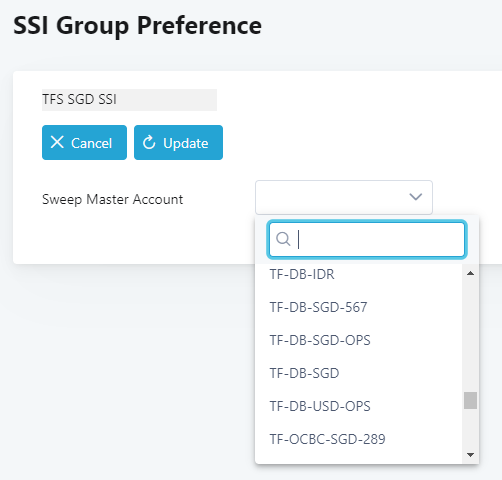Click the dropdown list scrollbar thumb

(470, 400)
